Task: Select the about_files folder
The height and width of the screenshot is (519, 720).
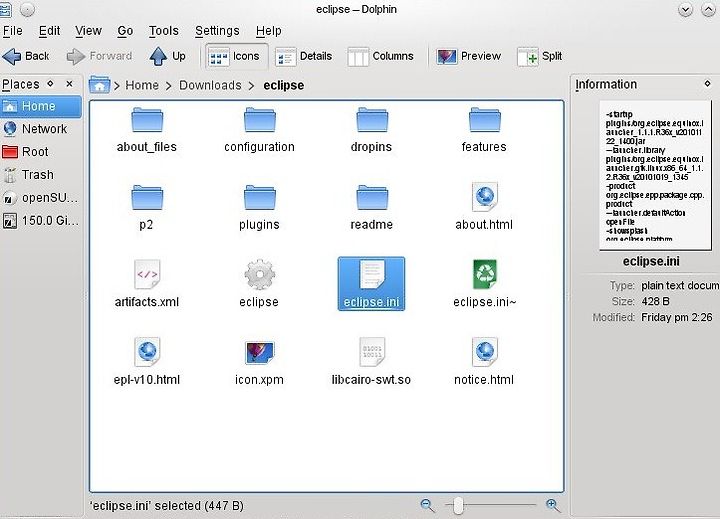Action: (146, 130)
